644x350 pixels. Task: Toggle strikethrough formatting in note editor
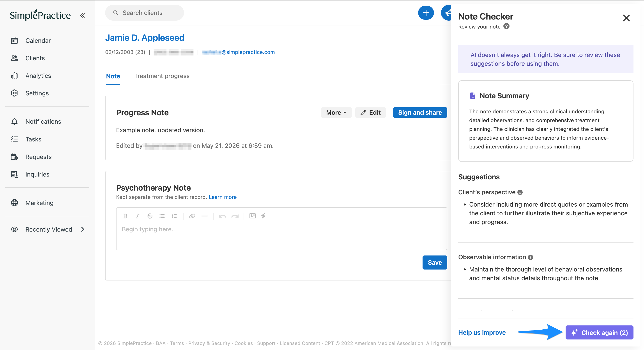pyautogui.click(x=149, y=216)
